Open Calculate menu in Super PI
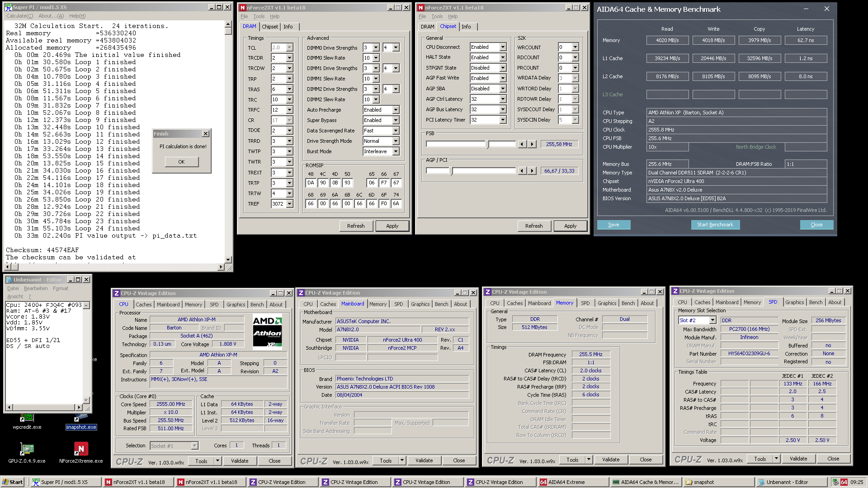868x488 pixels. coord(19,16)
